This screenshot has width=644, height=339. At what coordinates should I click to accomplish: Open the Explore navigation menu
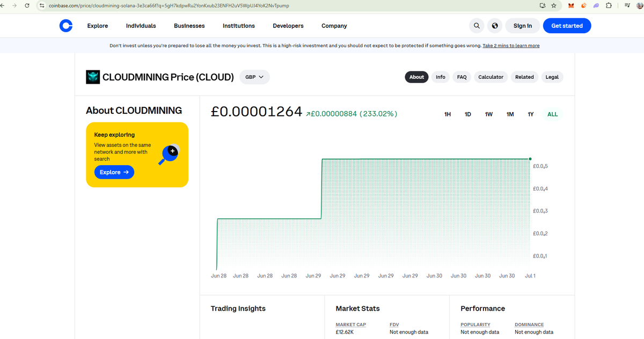[98, 26]
